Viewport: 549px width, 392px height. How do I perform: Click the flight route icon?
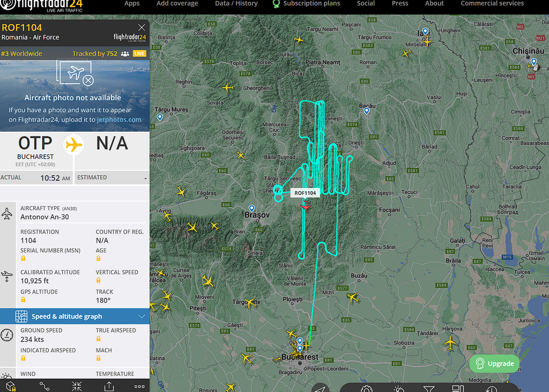tap(44, 386)
